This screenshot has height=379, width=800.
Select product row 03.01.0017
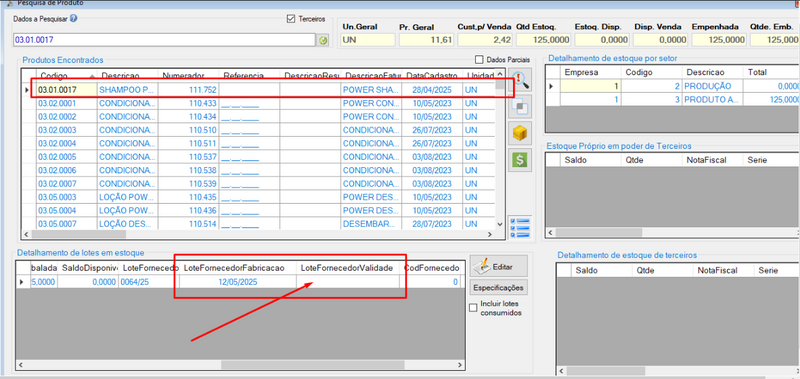(x=258, y=90)
